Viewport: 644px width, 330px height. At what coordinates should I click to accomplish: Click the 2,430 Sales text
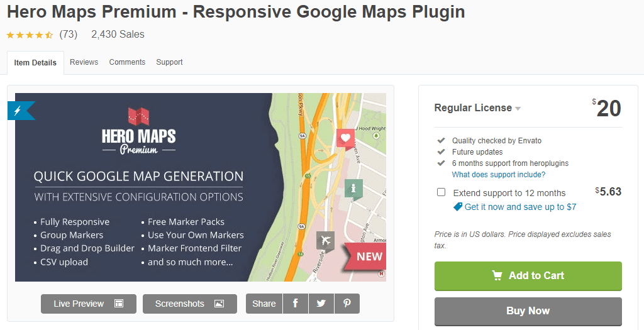(118, 35)
